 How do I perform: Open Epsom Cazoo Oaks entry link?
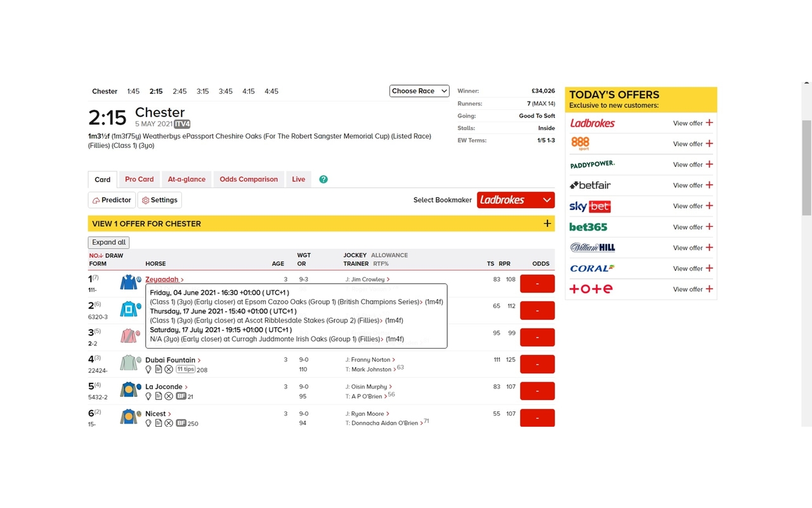tap(287, 302)
